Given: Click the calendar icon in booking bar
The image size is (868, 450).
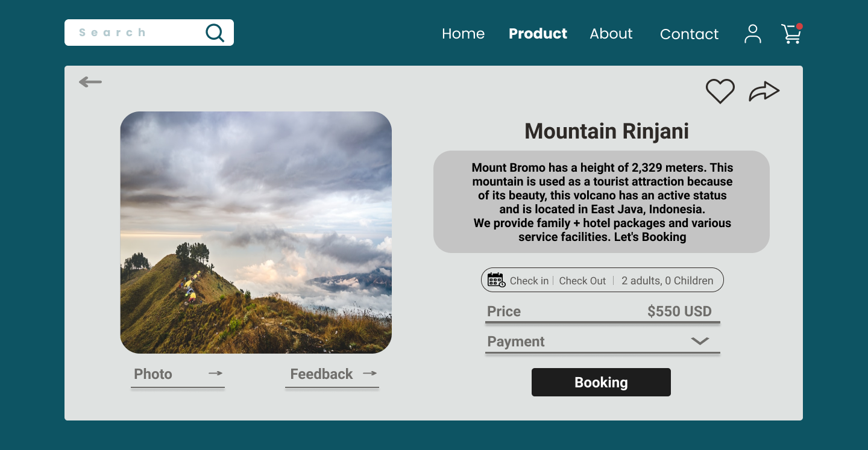Looking at the screenshot, I should point(496,280).
